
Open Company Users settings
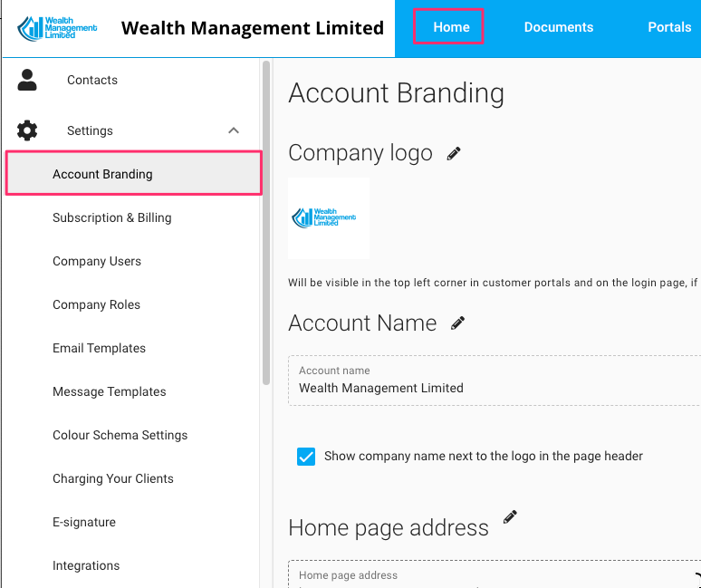coord(97,261)
